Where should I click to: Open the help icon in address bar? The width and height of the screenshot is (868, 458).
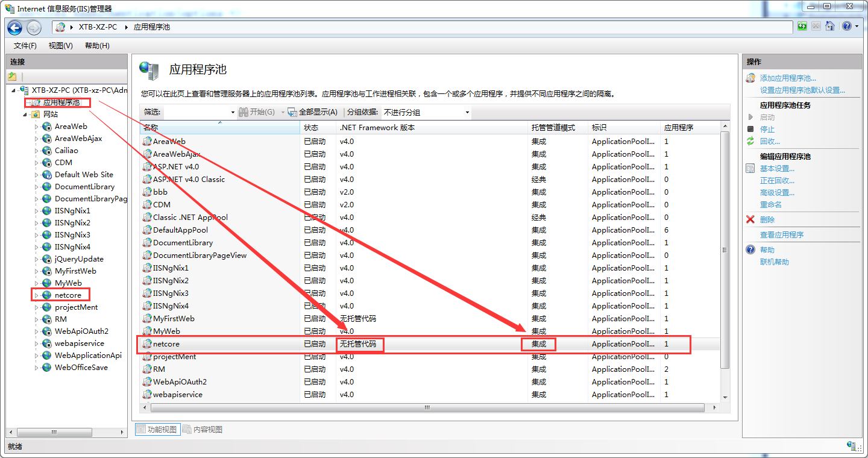[x=847, y=27]
